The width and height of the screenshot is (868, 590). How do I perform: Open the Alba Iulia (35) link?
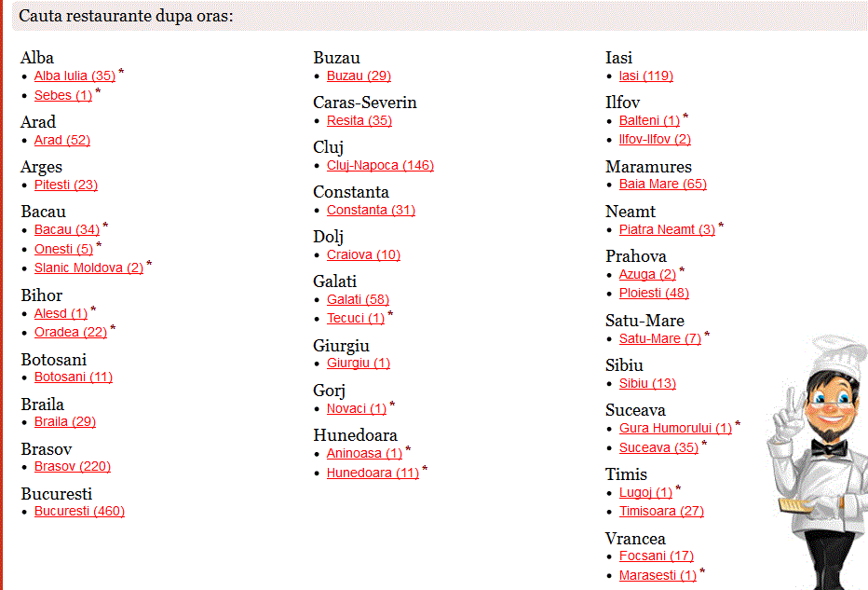[75, 75]
